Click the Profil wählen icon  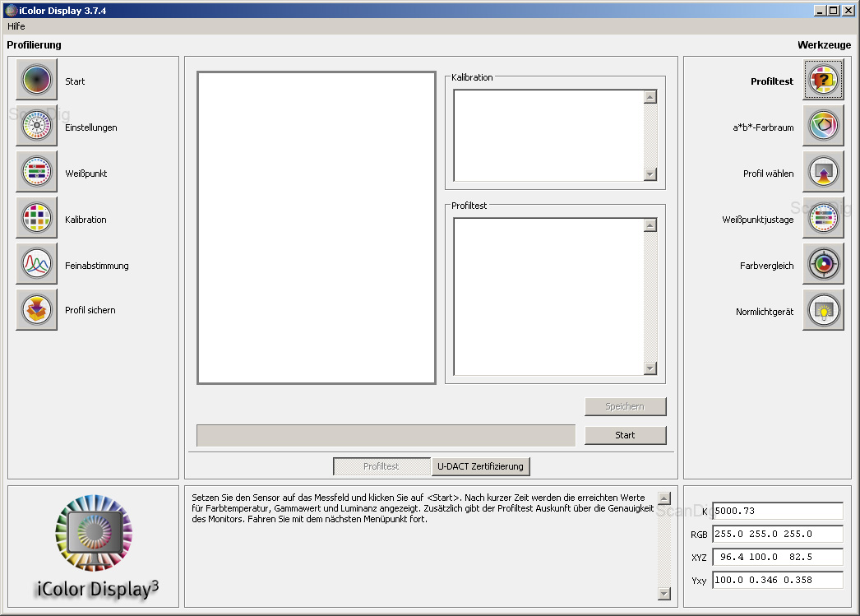[823, 172]
